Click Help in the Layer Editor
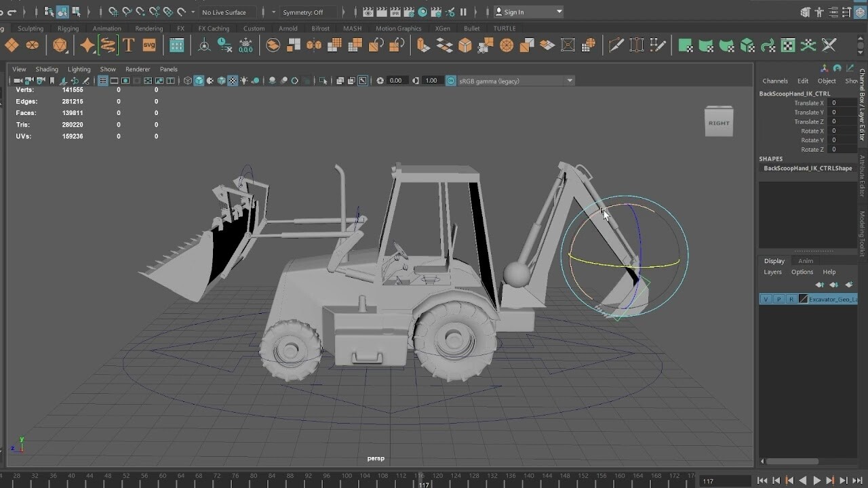 (829, 272)
